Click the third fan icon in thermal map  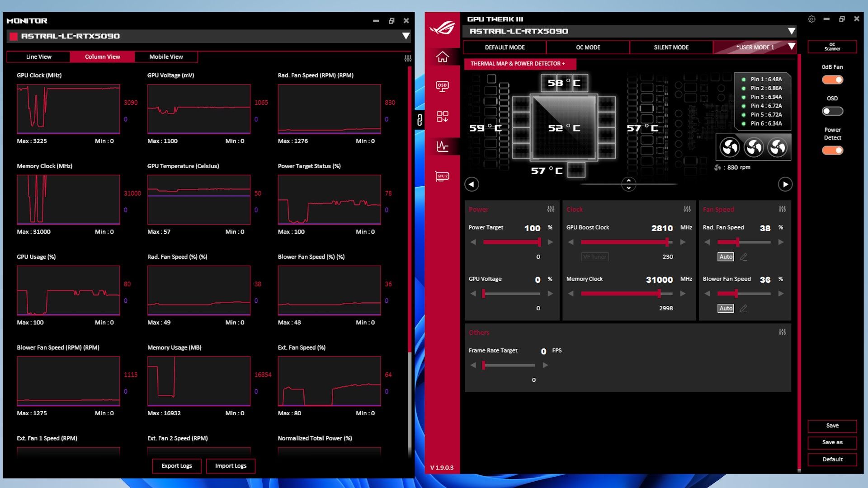[x=778, y=147]
